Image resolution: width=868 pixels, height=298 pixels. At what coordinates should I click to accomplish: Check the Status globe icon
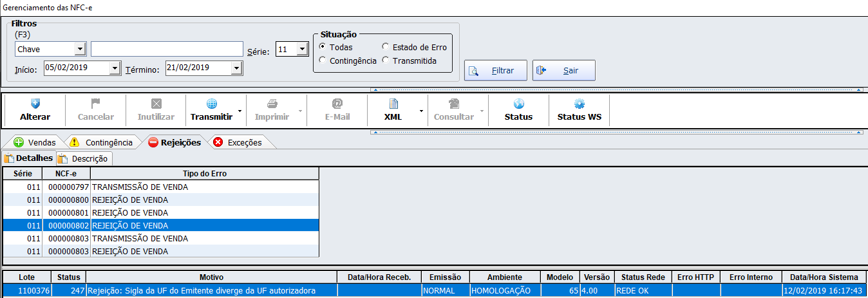pyautogui.click(x=518, y=104)
